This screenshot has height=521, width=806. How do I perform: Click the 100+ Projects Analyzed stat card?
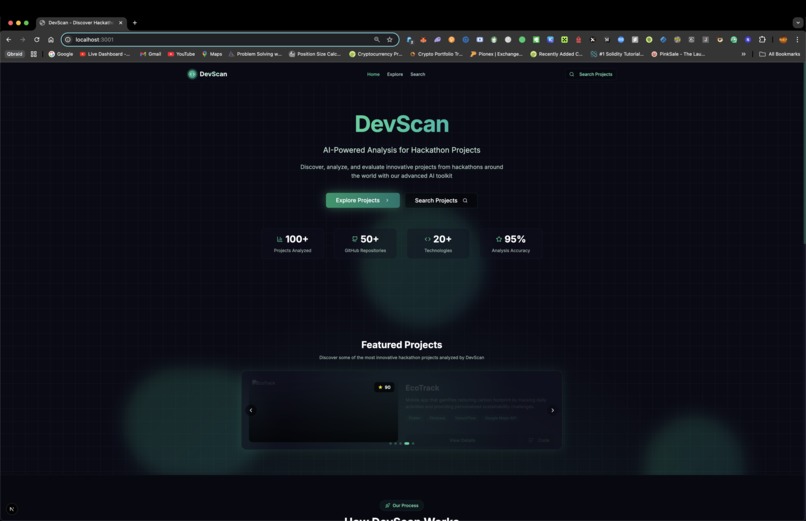292,244
